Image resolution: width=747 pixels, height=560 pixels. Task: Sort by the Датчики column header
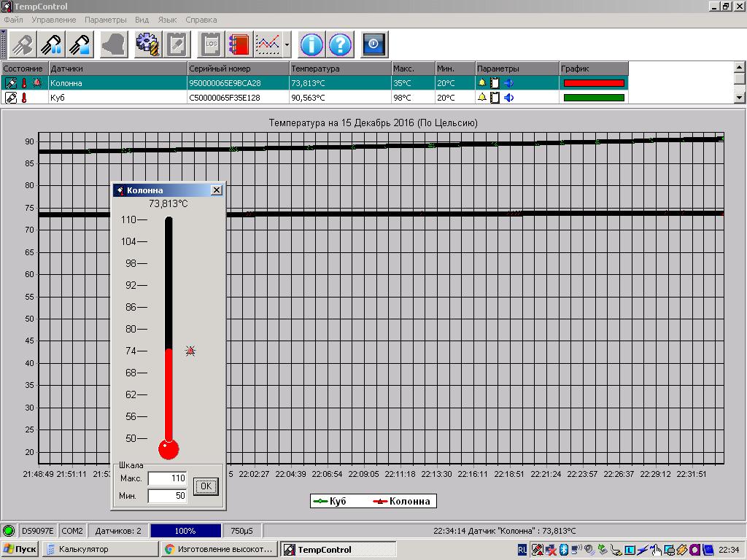point(117,69)
